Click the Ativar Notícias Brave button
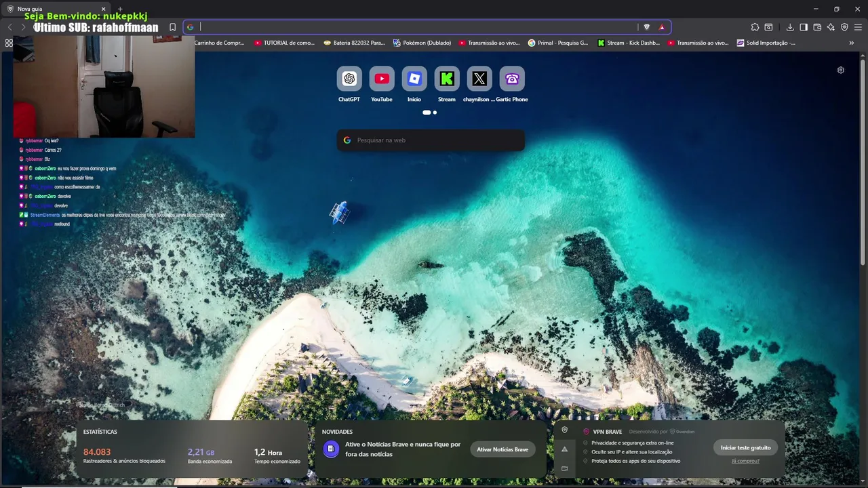This screenshot has width=868, height=488. pyautogui.click(x=502, y=449)
